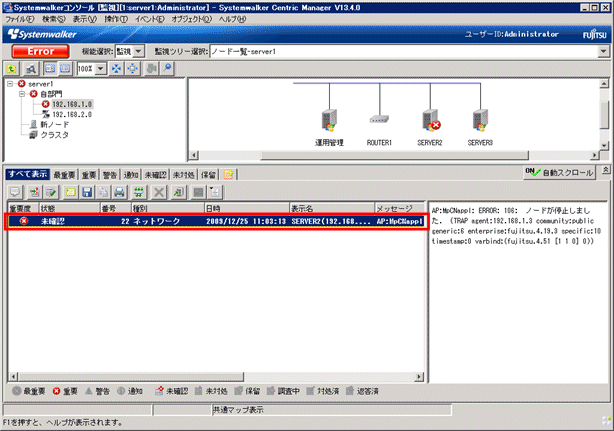Viewport: 614px width, 431px height.
Task: Open the 100% zoom dropdown
Action: [101, 69]
